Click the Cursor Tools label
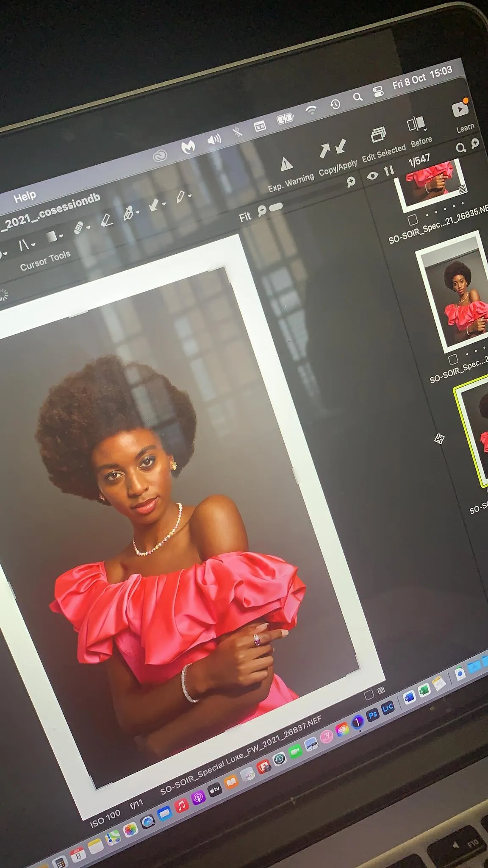488x868 pixels. coord(45,261)
